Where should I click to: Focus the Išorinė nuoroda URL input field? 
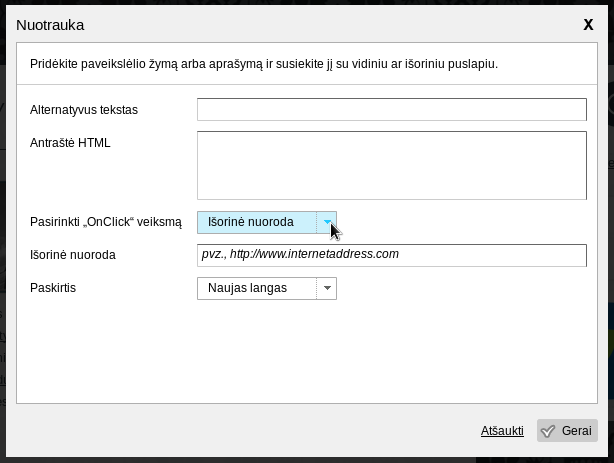pos(391,255)
